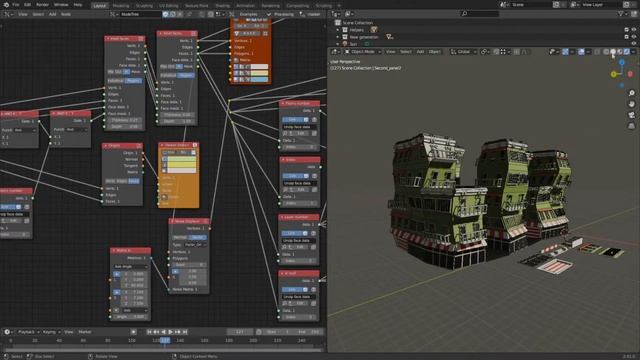
Task: Switch to the Sculpting workspace tab
Action: pyautogui.click(x=144, y=6)
